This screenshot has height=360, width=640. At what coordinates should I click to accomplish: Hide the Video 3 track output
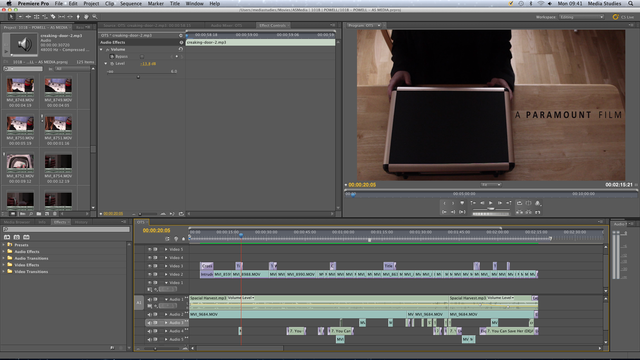click(x=149, y=266)
